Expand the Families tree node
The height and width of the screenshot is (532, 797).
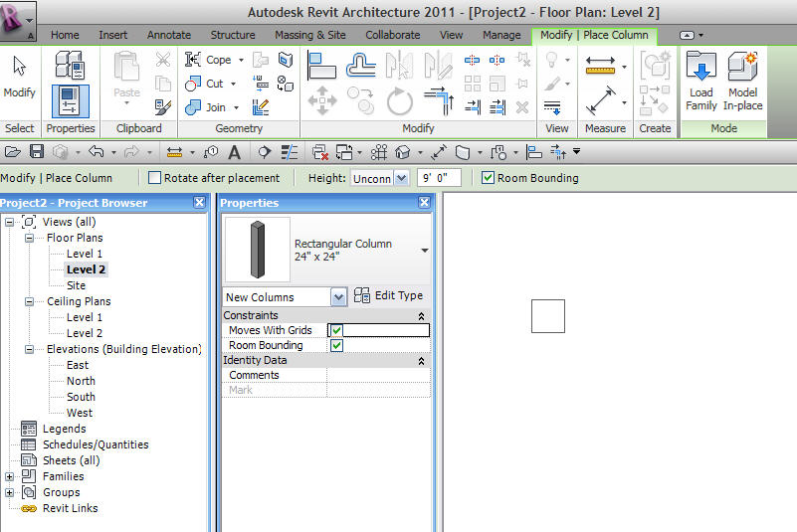click(10, 476)
